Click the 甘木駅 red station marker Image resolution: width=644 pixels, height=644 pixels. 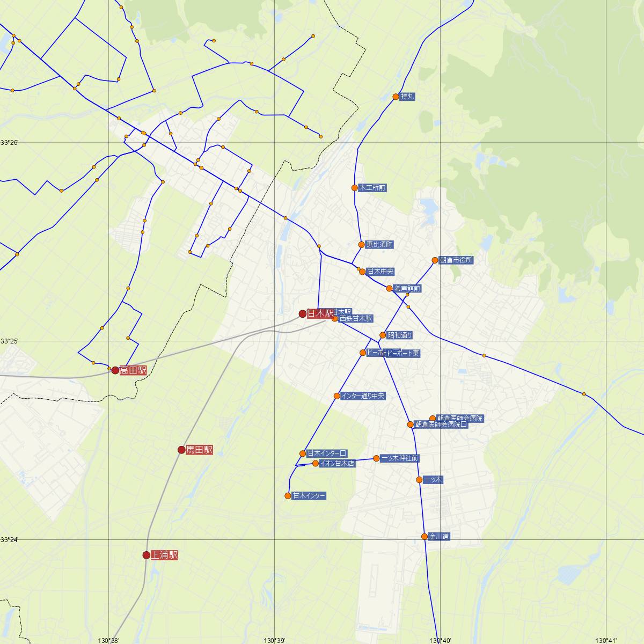[303, 313]
